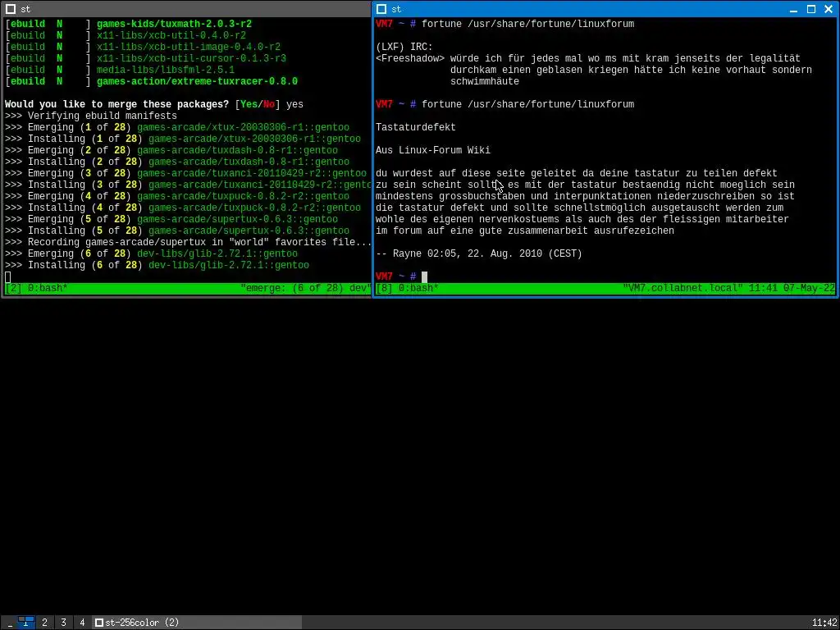This screenshot has width=840, height=630.
Task: Click the line starting 'im forum auf eine gute'
Action: [x=525, y=231]
